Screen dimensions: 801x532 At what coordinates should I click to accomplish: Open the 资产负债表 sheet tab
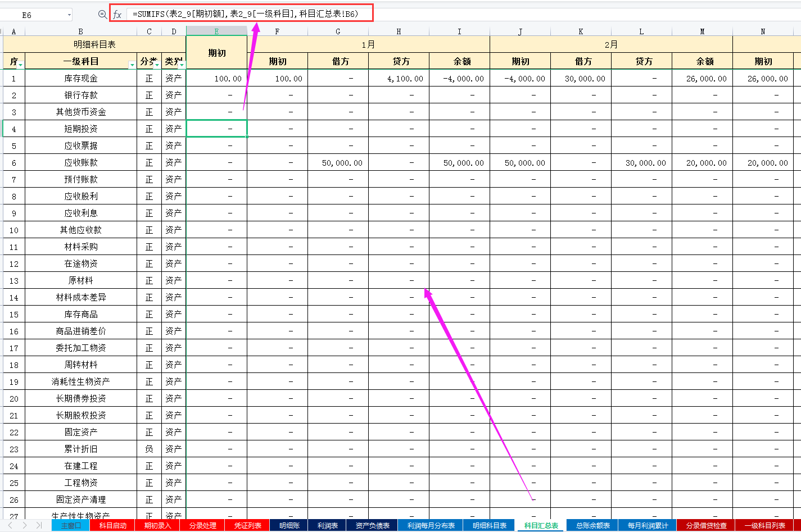click(x=372, y=526)
